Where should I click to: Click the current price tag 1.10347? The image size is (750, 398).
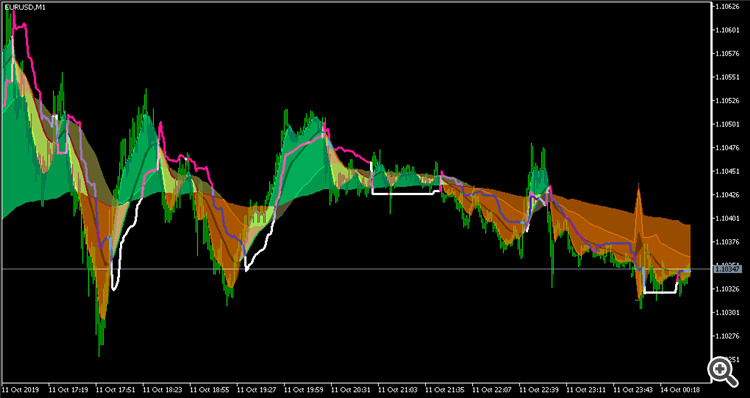727,270
